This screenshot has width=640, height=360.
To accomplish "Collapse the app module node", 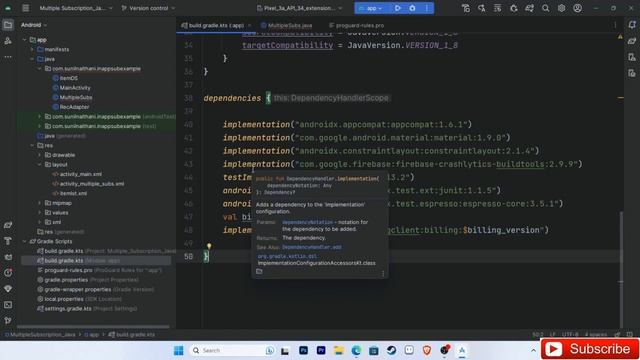I will click(x=24, y=40).
